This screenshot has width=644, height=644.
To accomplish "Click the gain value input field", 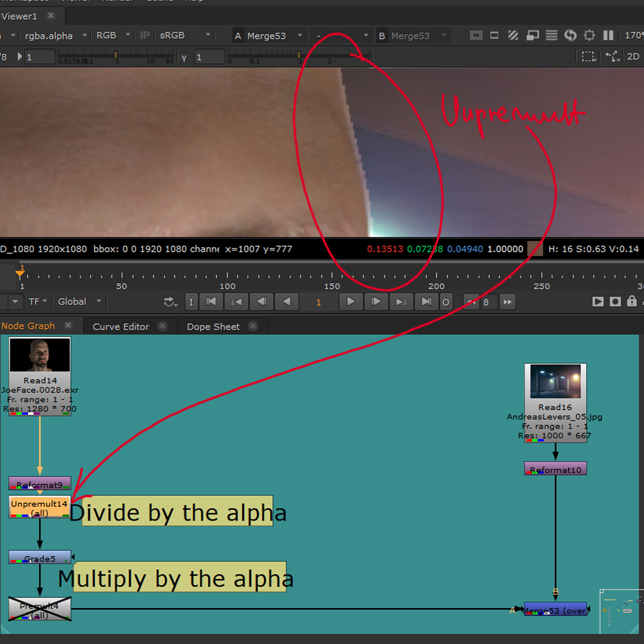I will (x=39, y=57).
